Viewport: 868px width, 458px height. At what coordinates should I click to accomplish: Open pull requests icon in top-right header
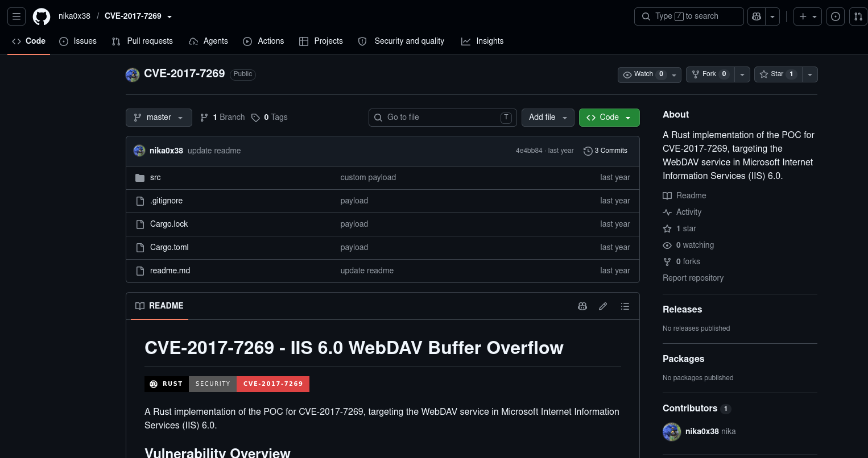858,16
